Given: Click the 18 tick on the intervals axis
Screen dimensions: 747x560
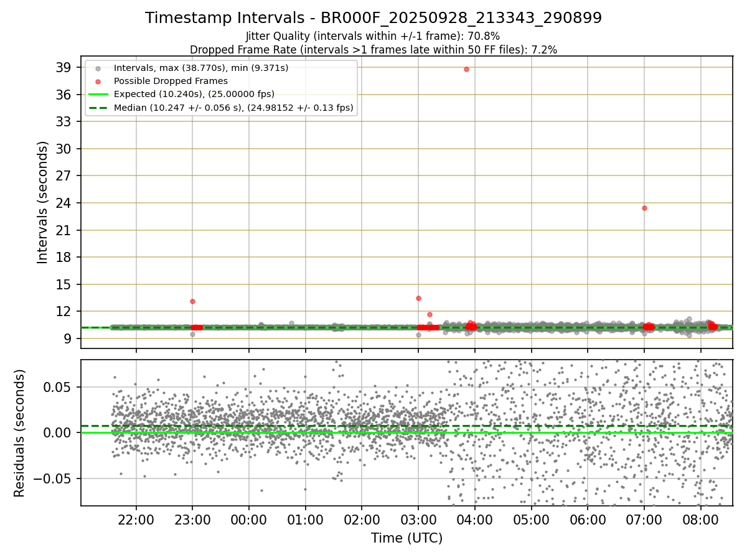Looking at the screenshot, I should coord(64,257).
